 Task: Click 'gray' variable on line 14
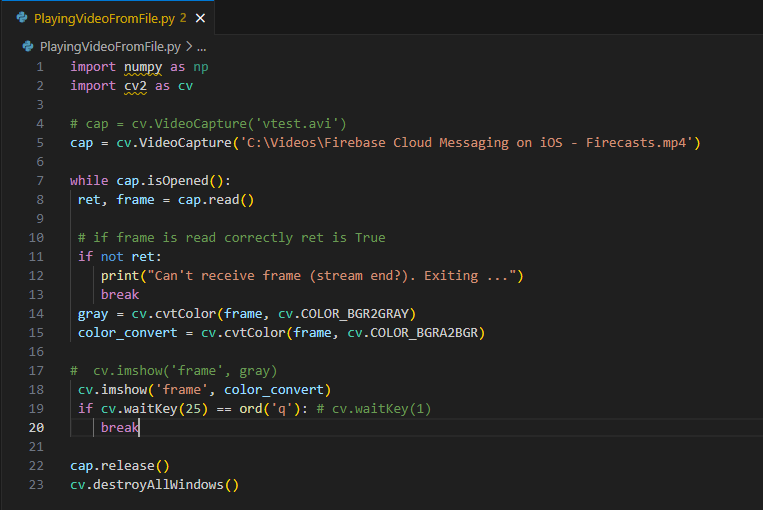coord(93,314)
